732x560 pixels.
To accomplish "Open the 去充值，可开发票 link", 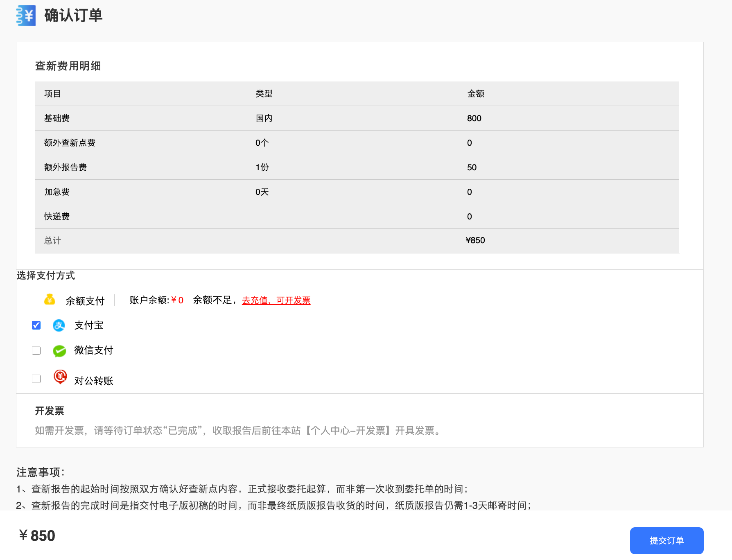I will click(276, 300).
